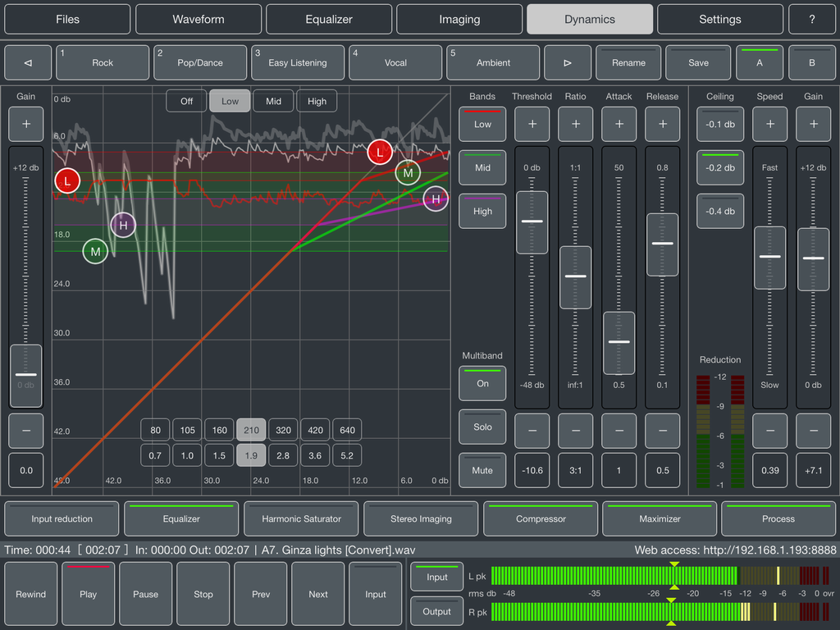The width and height of the screenshot is (840, 630).
Task: Toggle Solo for the band
Action: pos(482,427)
